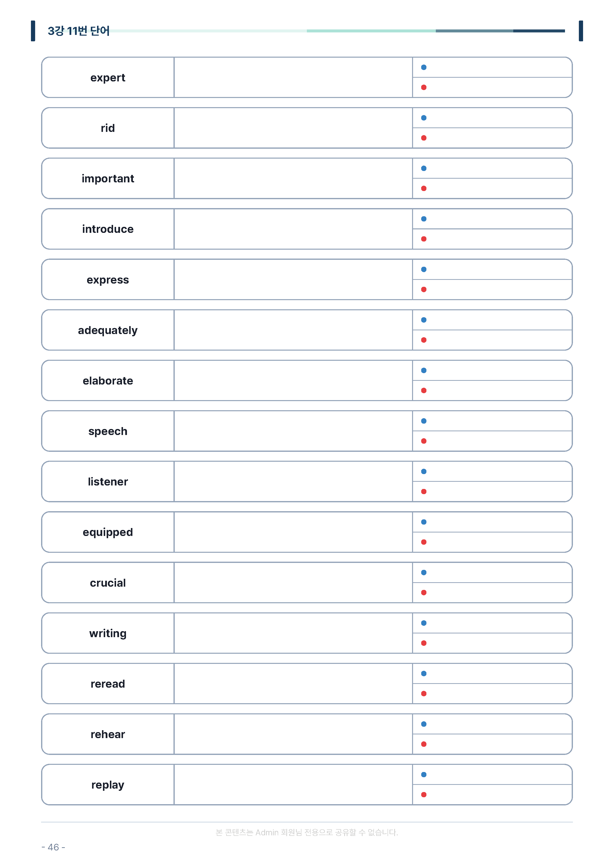This screenshot has height=868, width=614.
Task: Click the blue dot in the replay row
Action: [424, 775]
